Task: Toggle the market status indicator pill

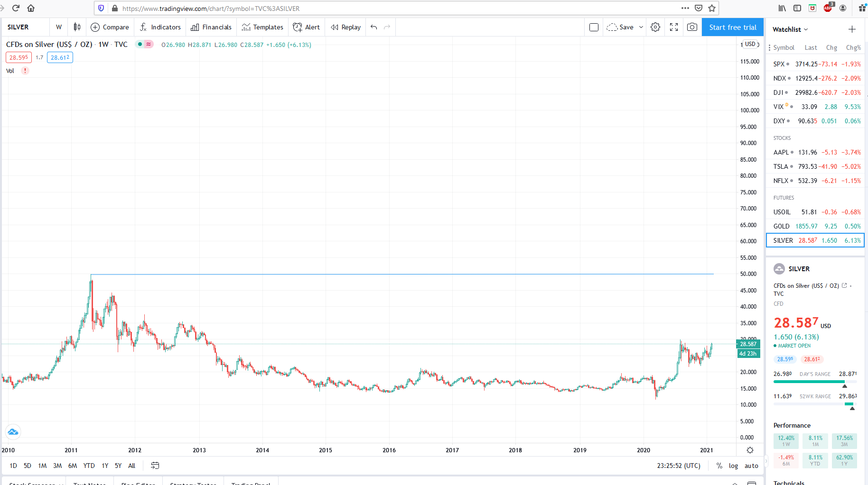Action: click(144, 44)
